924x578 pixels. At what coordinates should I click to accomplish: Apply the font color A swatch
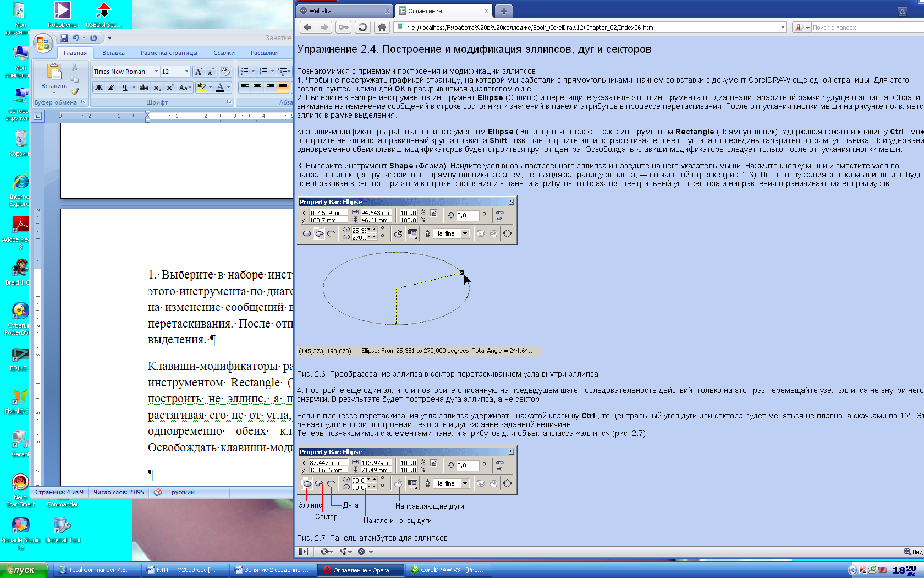point(220,88)
